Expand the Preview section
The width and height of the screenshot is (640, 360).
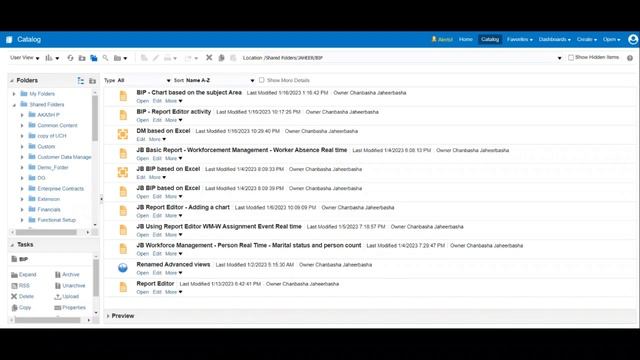click(x=108, y=316)
